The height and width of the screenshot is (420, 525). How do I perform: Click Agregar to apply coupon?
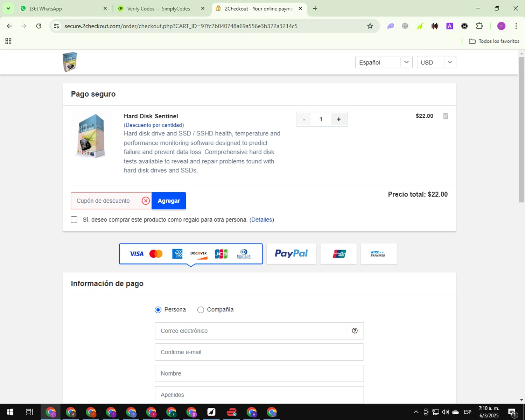[169, 201]
